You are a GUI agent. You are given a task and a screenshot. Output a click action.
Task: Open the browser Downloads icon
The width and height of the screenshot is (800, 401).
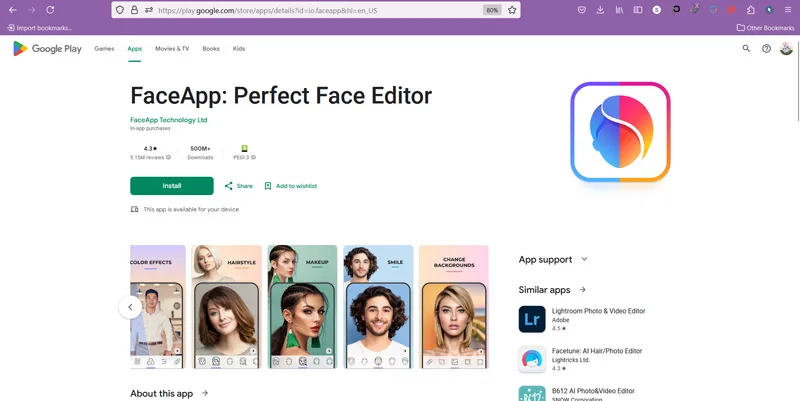pos(601,10)
